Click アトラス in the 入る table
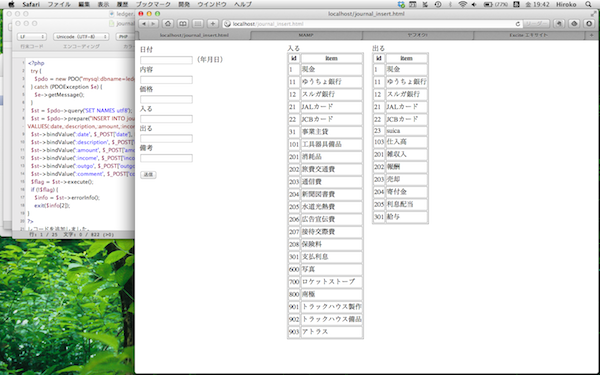Screen dimensions: 600x375 pos(331,332)
